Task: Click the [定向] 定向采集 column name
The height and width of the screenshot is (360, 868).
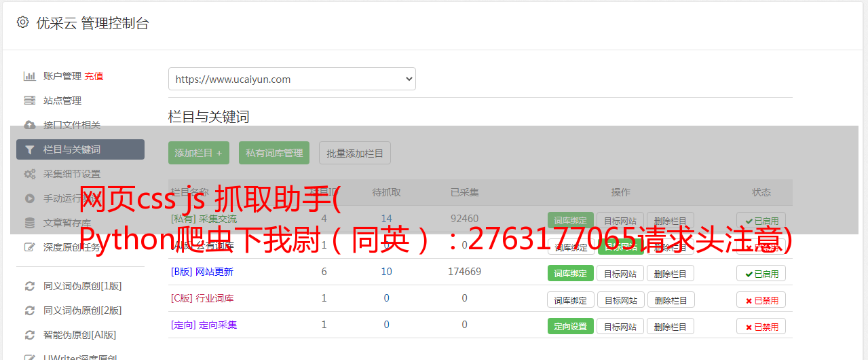Action: [x=204, y=325]
